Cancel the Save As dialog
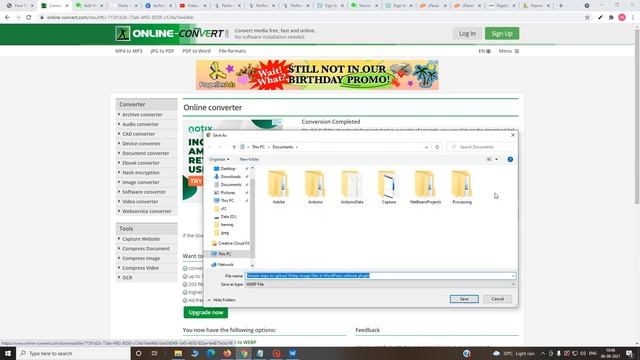This screenshot has height=360, width=640. pos(498,299)
